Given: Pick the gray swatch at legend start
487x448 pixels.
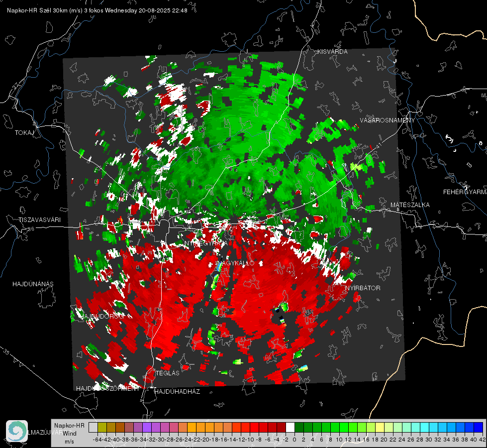Looking at the screenshot, I should click(x=93, y=428).
